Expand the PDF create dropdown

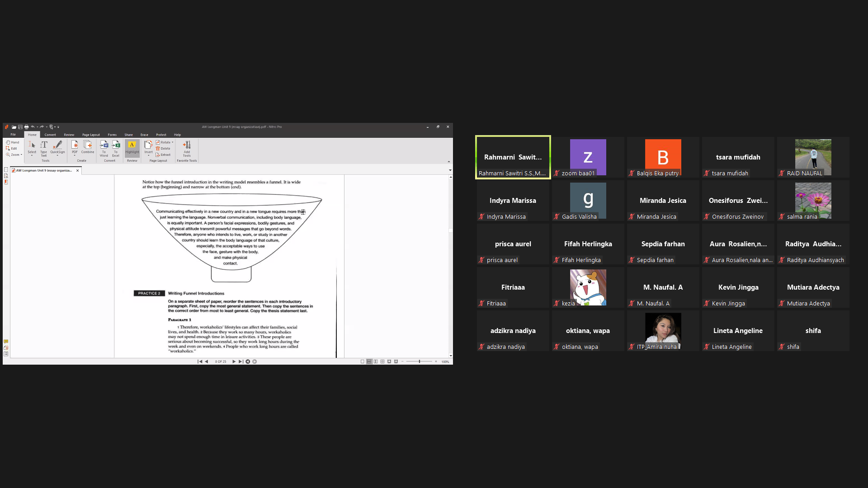point(75,155)
